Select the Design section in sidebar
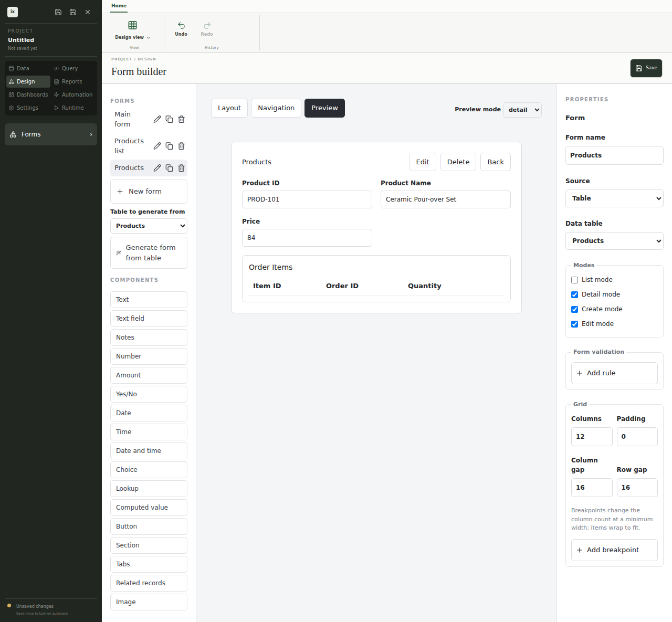 coord(28,81)
